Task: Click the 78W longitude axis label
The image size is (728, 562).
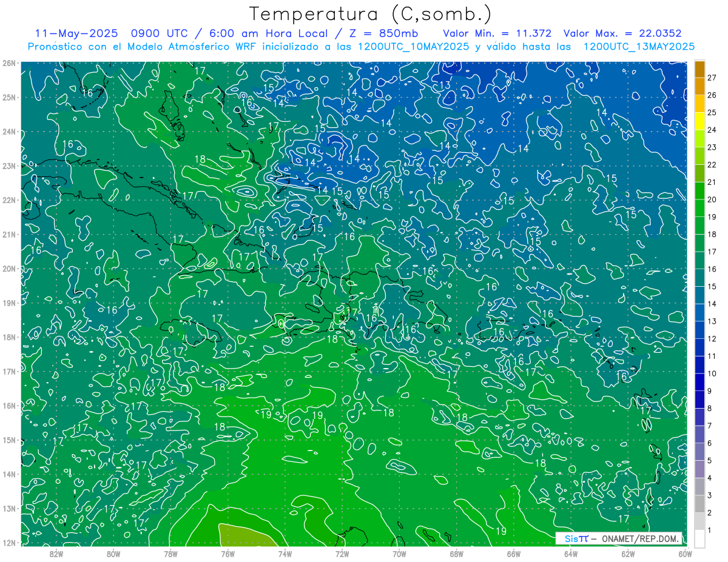Action: click(x=170, y=554)
